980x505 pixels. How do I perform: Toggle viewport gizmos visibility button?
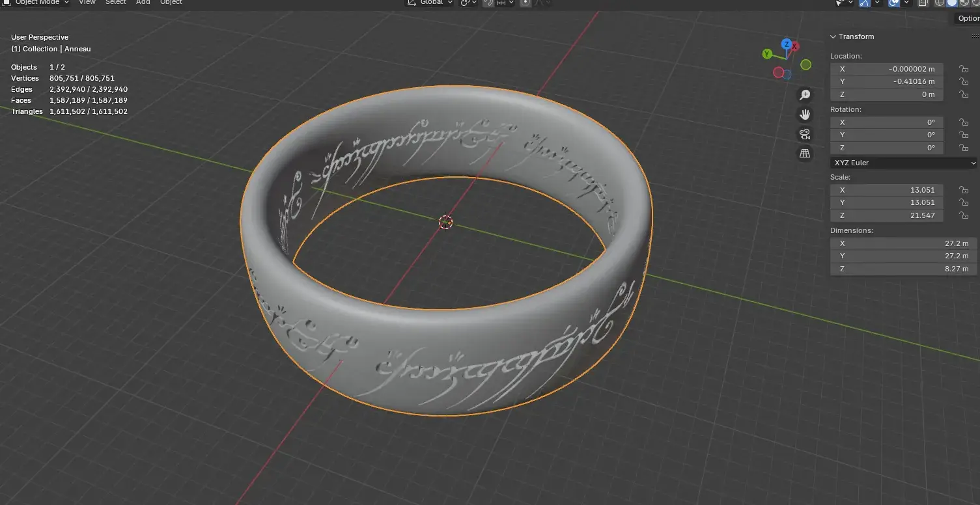pos(864,3)
